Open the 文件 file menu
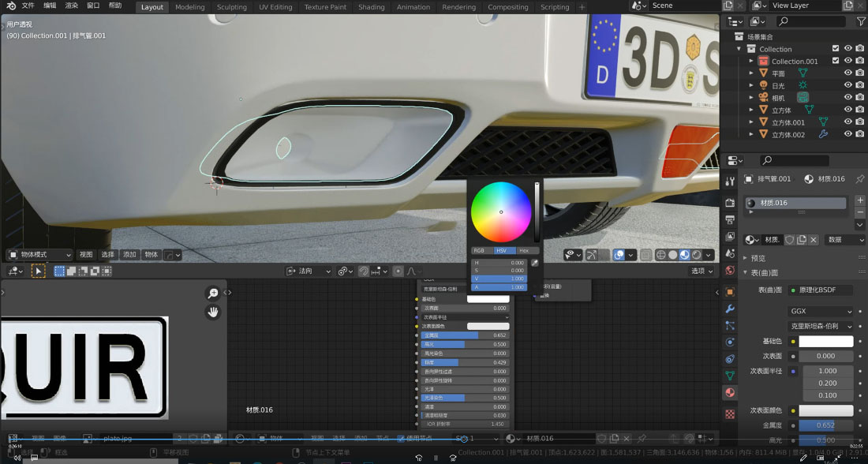The width and height of the screenshot is (868, 464). (x=28, y=6)
